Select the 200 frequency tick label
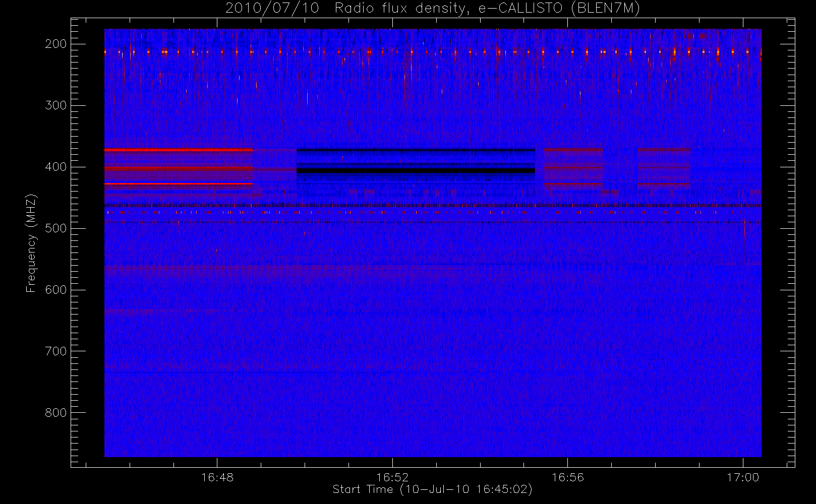This screenshot has width=816, height=504. point(56,44)
